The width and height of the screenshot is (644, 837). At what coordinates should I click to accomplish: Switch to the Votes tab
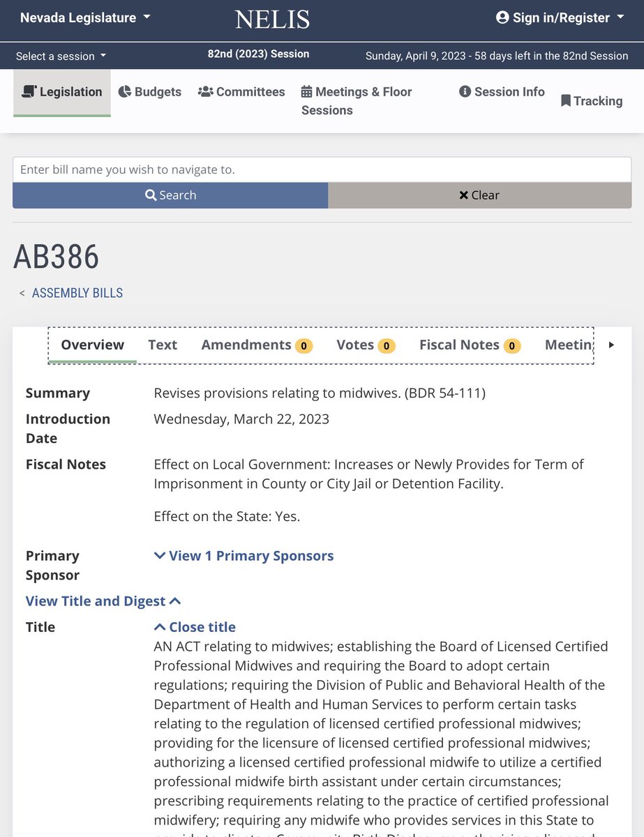tap(366, 345)
